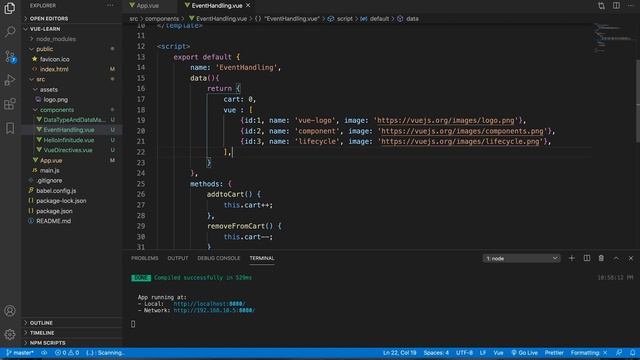
Task: Kill the terminal with trash icon
Action: tap(601, 258)
